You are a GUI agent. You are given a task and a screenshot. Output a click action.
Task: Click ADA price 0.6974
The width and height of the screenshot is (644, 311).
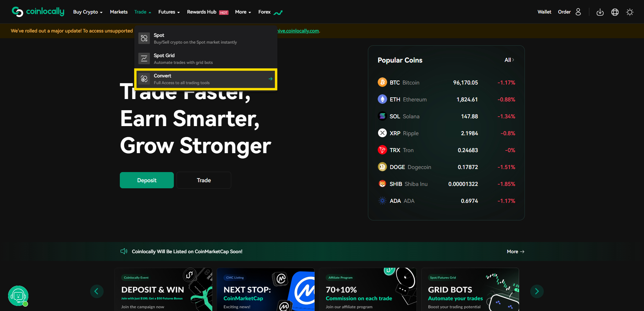(469, 201)
